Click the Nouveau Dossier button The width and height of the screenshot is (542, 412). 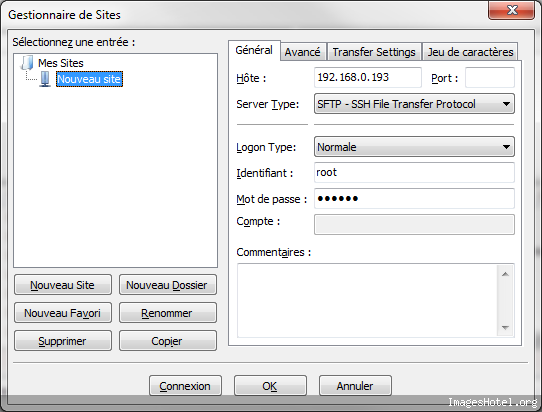[x=168, y=285]
